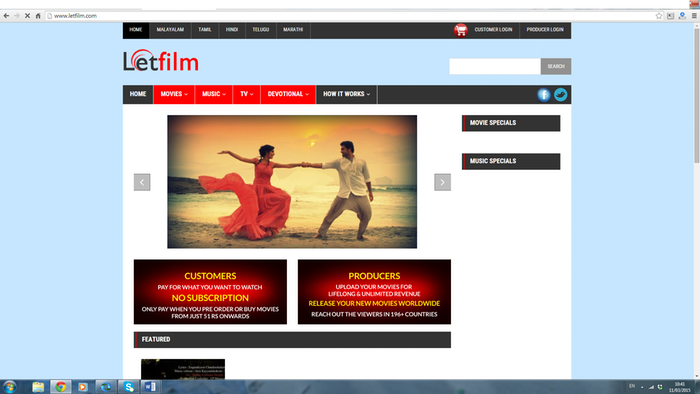Image resolution: width=700 pixels, height=394 pixels.
Task: Open the browser home page icon
Action: [x=38, y=16]
